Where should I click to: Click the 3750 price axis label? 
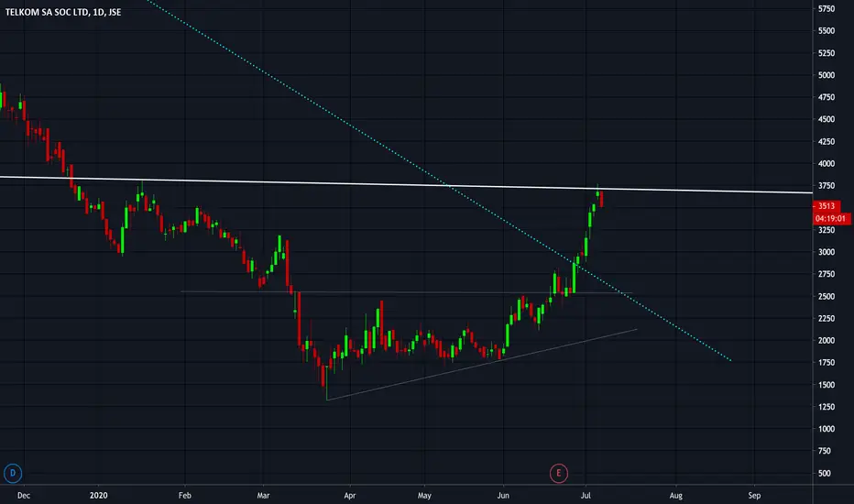click(x=827, y=186)
